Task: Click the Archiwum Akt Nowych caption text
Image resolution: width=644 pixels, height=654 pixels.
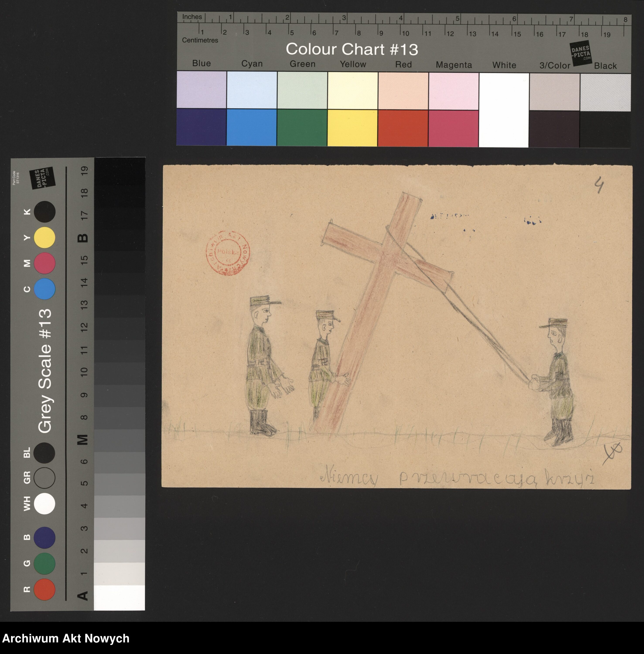Action: coord(66,638)
